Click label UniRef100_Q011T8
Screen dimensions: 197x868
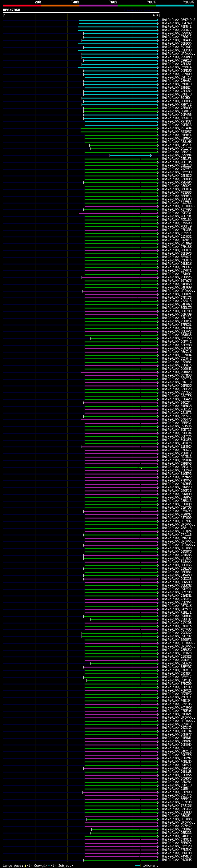tap(177, 149)
